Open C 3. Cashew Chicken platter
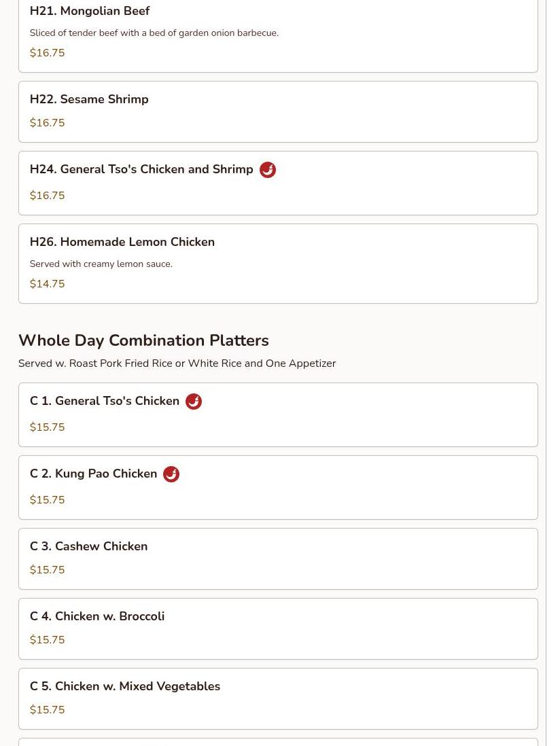560x746 pixels. pos(278,559)
